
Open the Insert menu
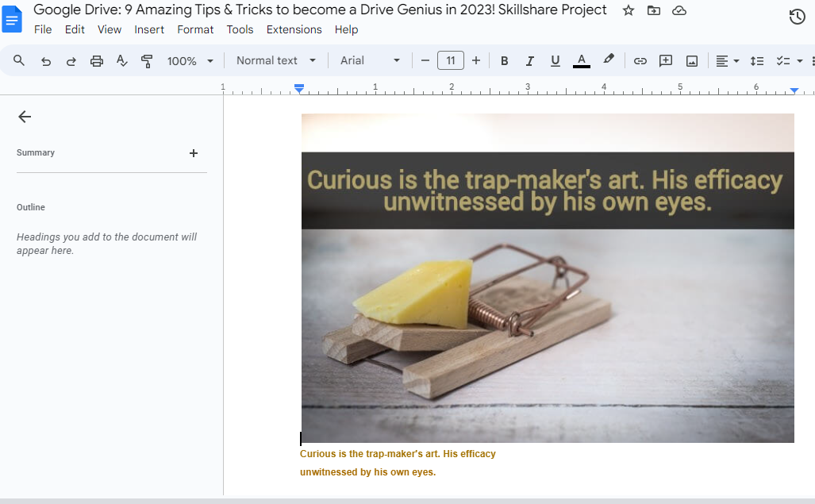(149, 29)
